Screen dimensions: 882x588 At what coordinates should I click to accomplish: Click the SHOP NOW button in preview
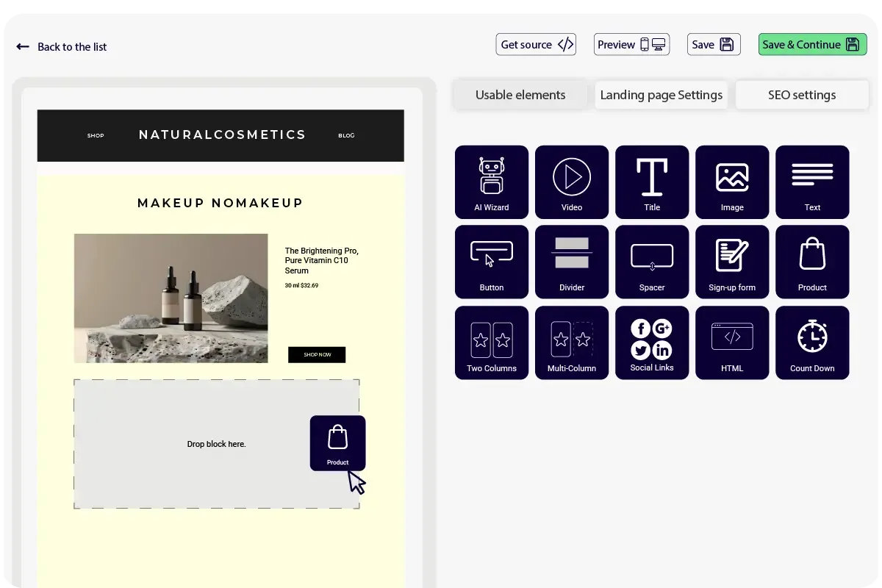317,355
